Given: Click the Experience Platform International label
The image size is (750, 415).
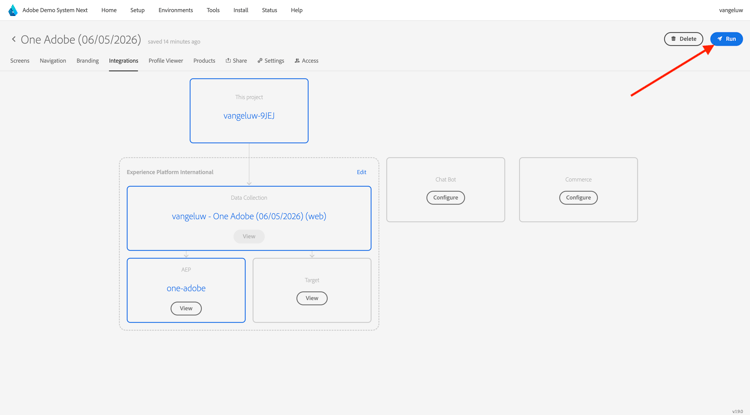Looking at the screenshot, I should coord(170,172).
